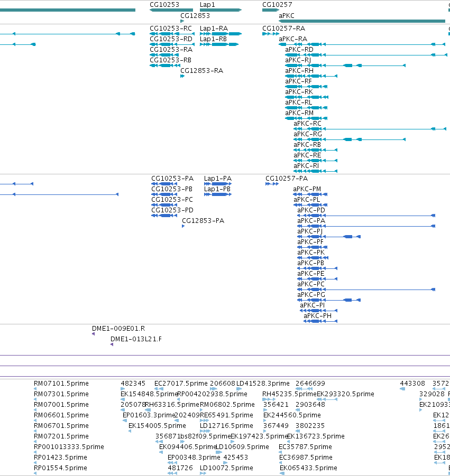Screen dimensions: 450x476
Task: Click EST EC27017.5prime
Action: coord(181,384)
